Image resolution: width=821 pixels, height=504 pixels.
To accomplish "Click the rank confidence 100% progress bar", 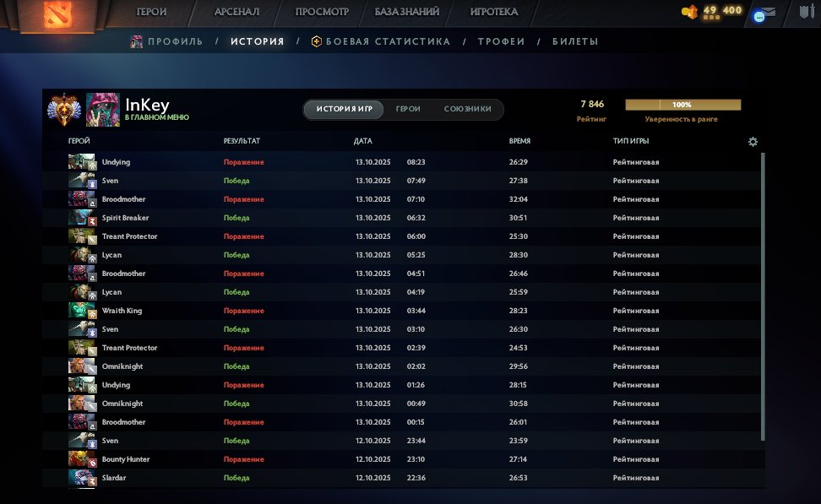I will click(682, 105).
